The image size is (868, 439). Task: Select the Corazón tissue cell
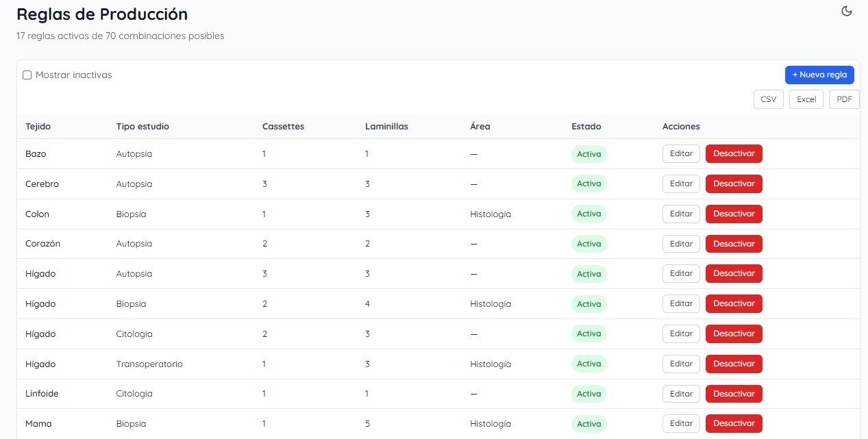(x=42, y=244)
